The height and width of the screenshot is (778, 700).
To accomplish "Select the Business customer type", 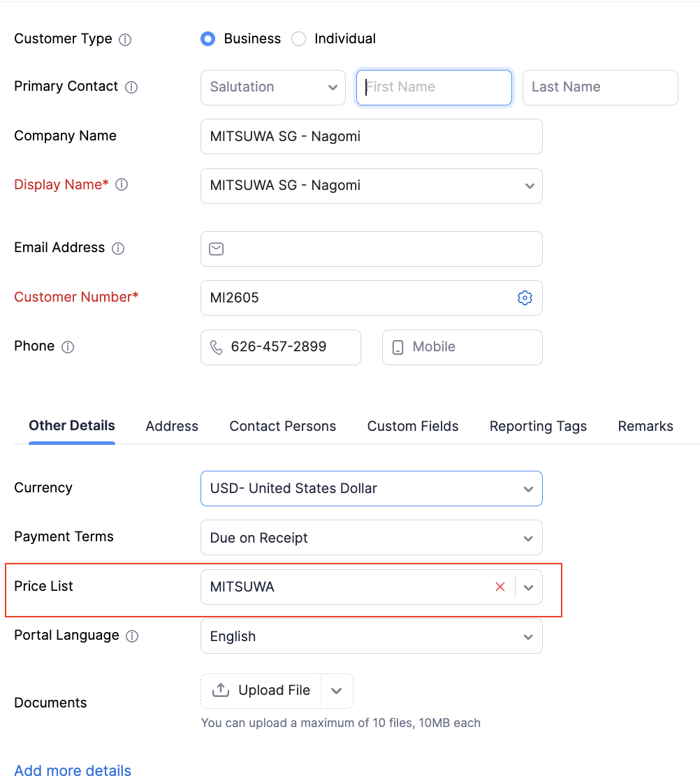I will pos(208,38).
